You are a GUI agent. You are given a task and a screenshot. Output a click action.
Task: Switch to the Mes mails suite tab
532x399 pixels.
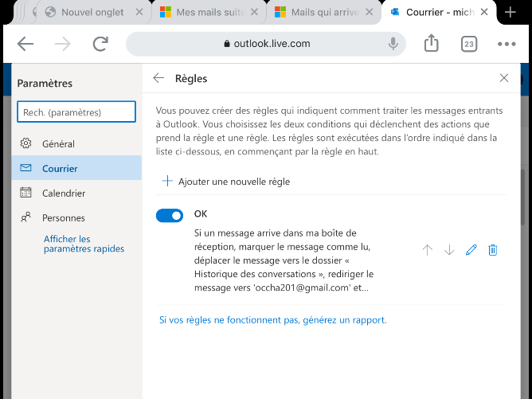click(x=209, y=12)
